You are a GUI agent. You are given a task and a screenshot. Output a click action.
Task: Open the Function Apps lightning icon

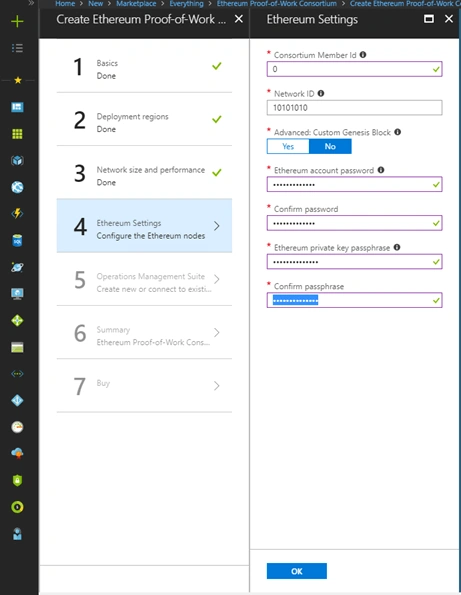pyautogui.click(x=17, y=214)
